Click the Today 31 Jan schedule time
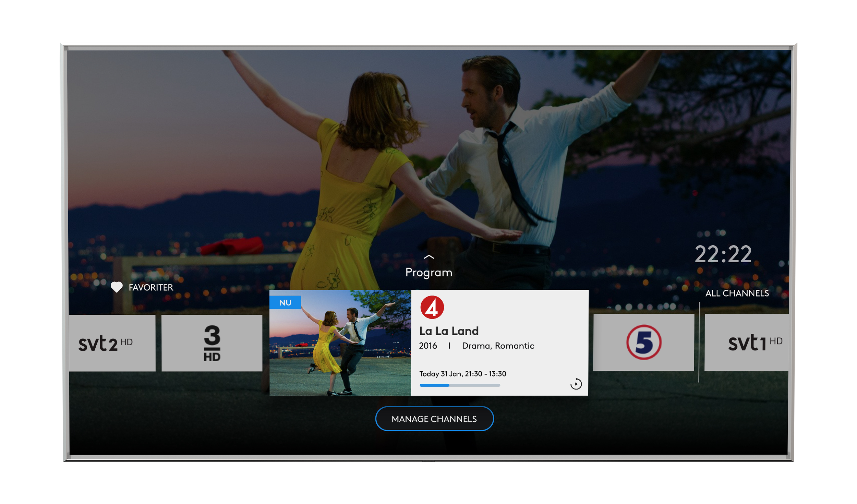Image resolution: width=857 pixels, height=504 pixels. tap(462, 374)
